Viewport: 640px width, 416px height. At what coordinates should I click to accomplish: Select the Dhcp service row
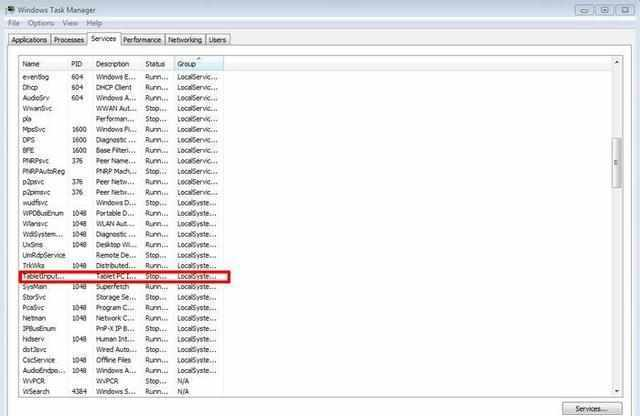[121, 87]
